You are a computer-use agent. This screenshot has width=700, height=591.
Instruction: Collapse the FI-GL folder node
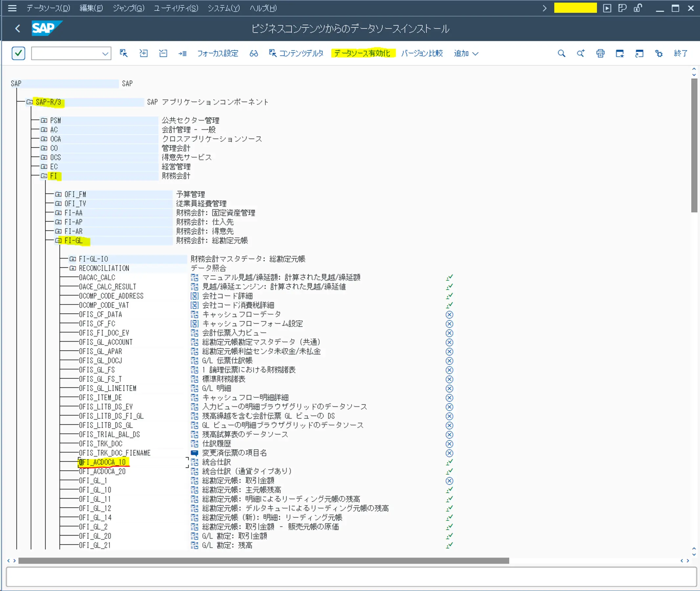point(58,241)
